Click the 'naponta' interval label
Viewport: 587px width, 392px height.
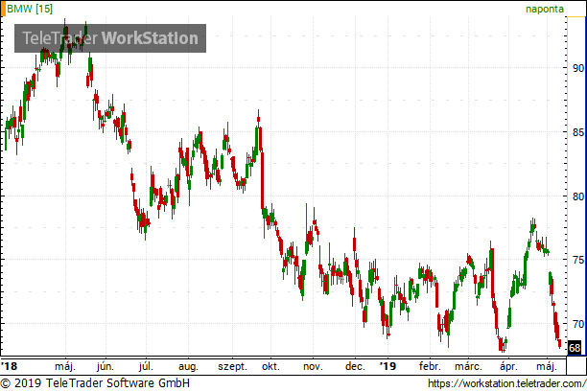[545, 9]
